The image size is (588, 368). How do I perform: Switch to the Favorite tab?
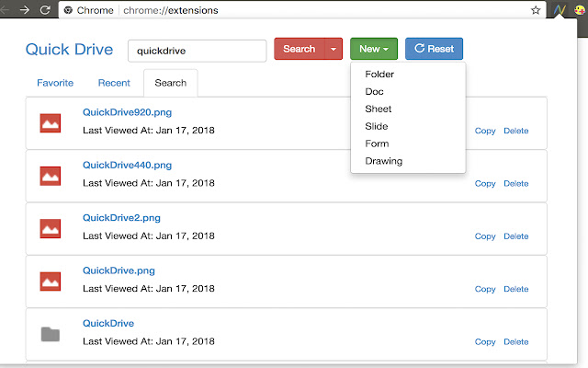(55, 83)
